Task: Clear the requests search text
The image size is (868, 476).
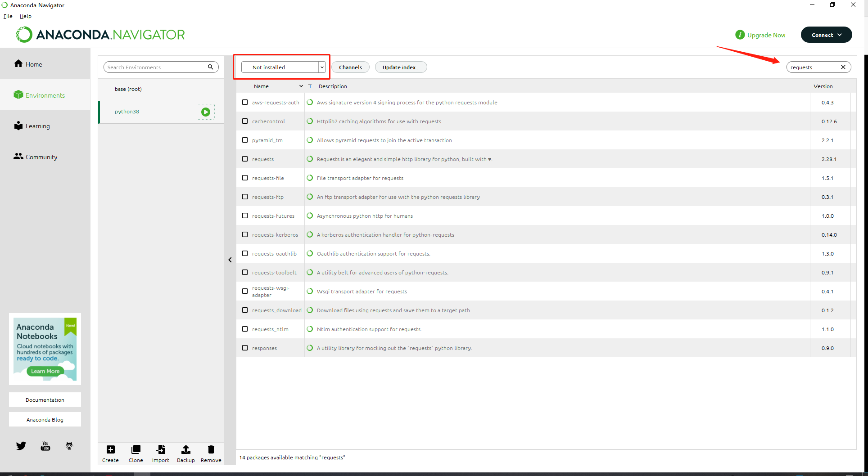Action: tap(843, 67)
